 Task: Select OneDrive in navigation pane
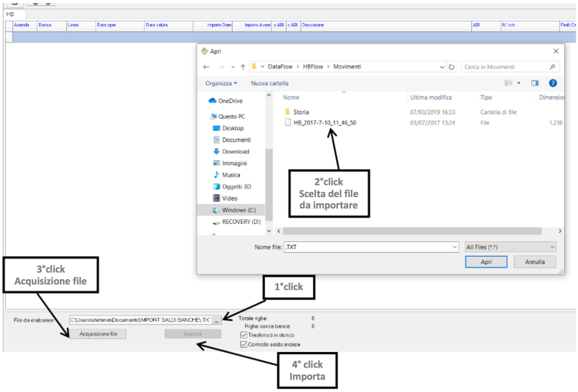click(x=230, y=101)
